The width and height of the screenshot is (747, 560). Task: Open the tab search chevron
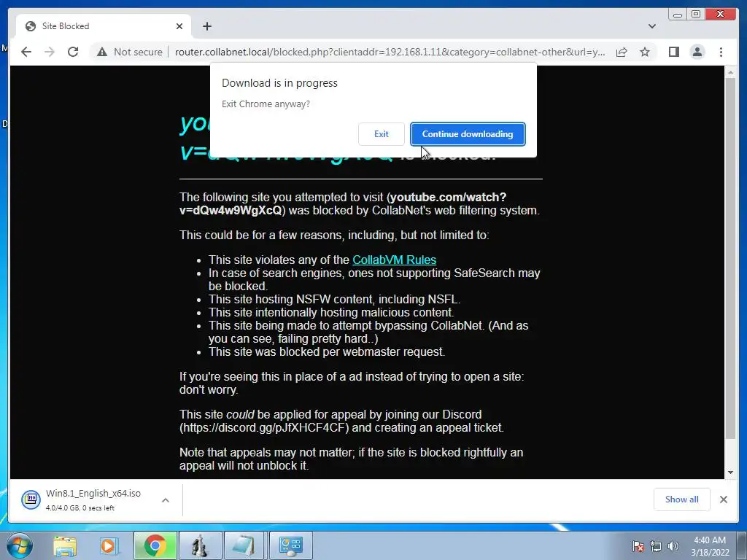pos(651,26)
